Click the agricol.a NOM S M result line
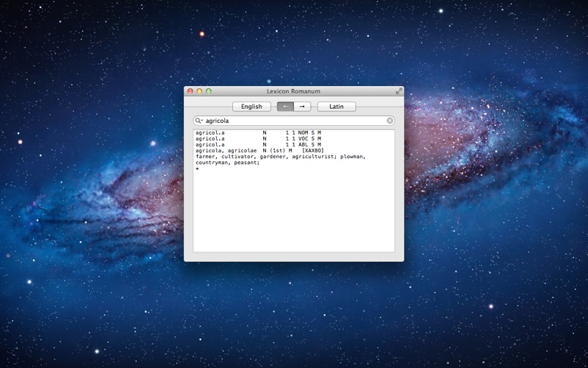 258,133
